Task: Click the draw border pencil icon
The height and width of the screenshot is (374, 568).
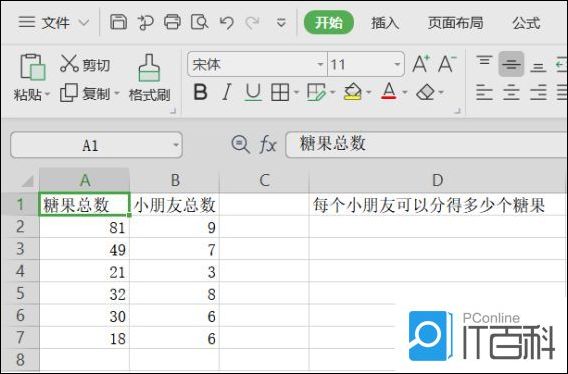Action: tap(316, 92)
